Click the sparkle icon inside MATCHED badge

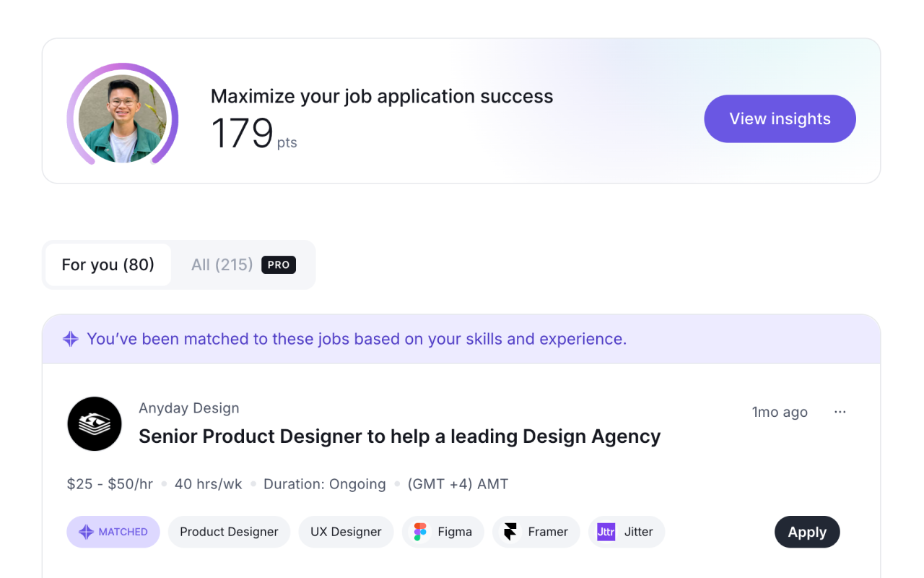click(86, 532)
